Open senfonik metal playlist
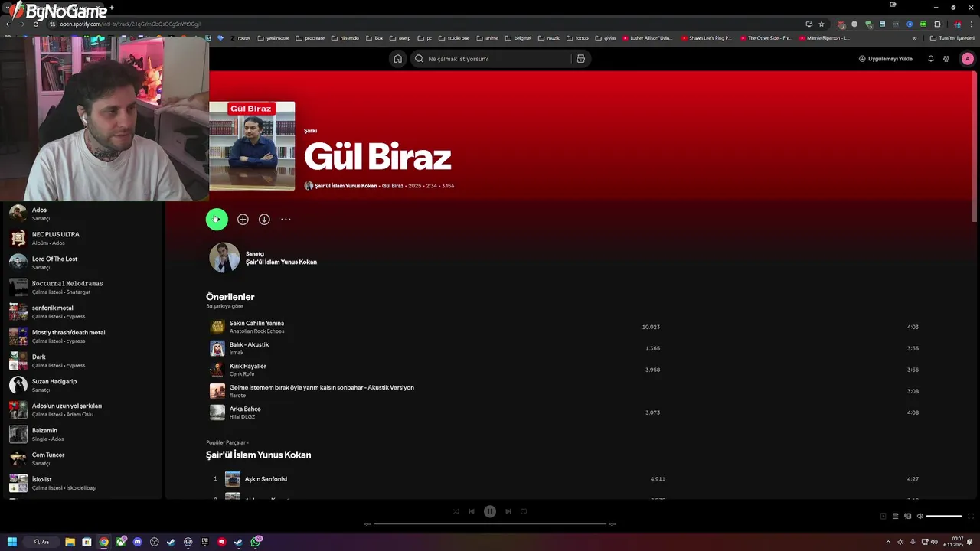 [83, 311]
